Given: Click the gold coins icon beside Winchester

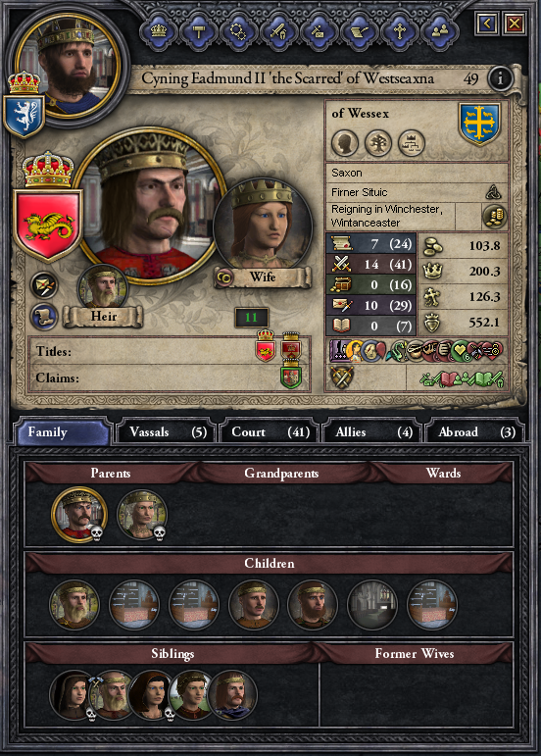Looking at the screenshot, I should (x=495, y=216).
